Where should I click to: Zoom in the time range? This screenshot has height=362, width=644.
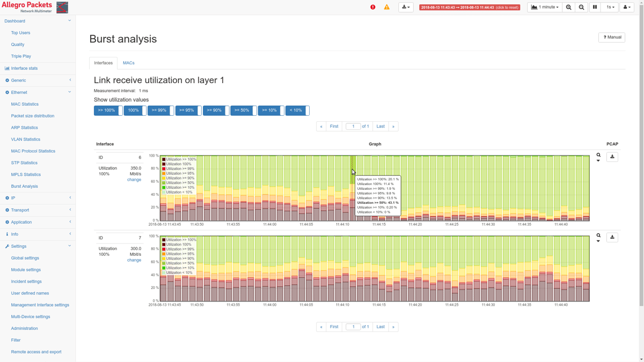pos(569,8)
